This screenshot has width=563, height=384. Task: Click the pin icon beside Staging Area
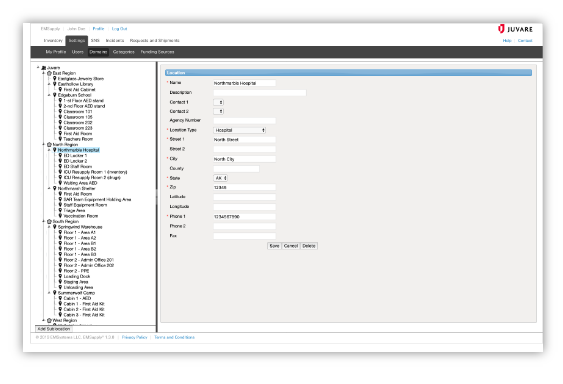coord(60,282)
